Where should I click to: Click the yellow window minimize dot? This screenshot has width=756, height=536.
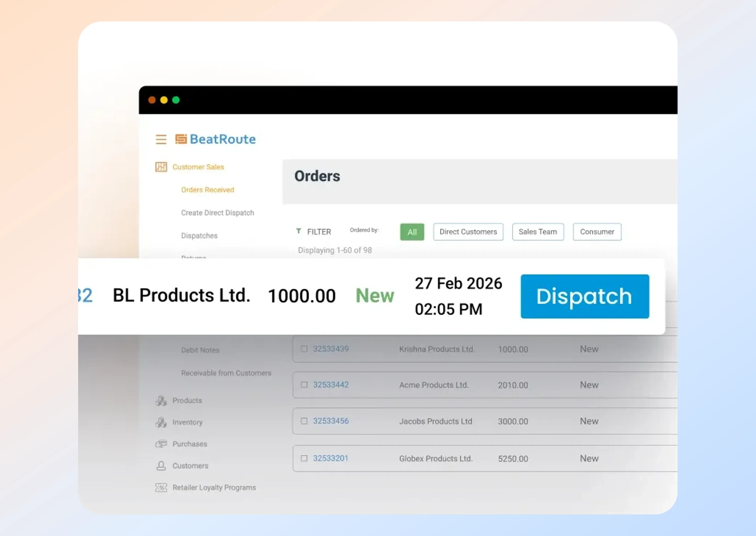tap(164, 100)
